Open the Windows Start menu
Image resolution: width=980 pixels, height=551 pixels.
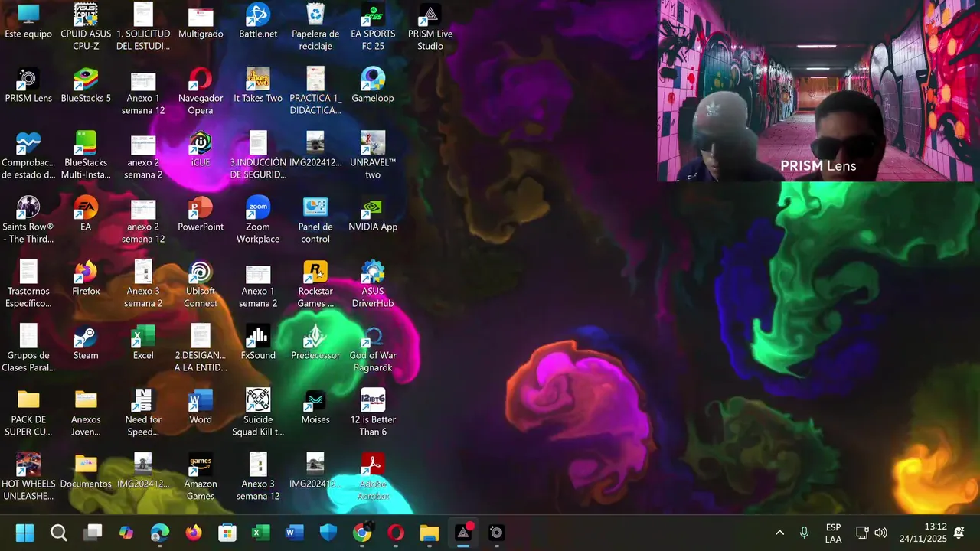[x=25, y=533]
